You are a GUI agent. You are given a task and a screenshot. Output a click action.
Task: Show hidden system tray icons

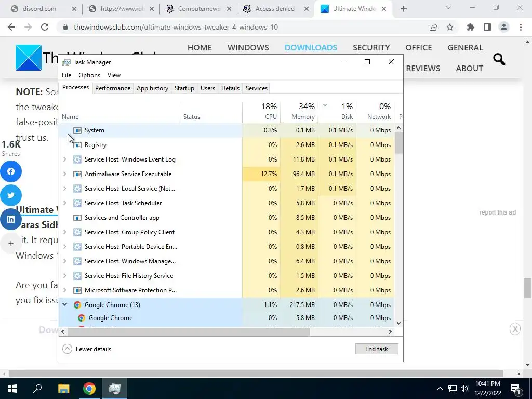[440, 389]
